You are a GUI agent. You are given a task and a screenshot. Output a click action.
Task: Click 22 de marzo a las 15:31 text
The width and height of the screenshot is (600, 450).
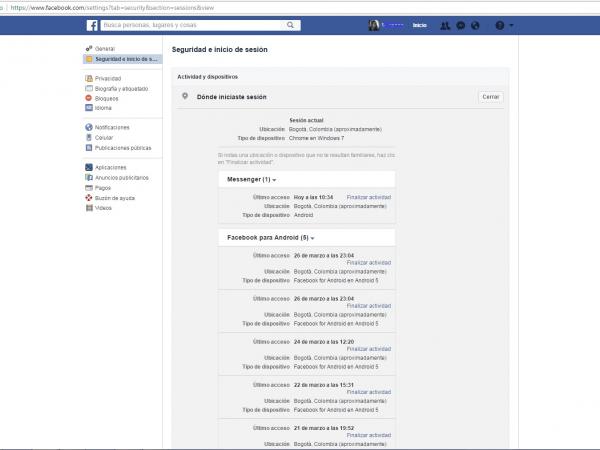324,385
